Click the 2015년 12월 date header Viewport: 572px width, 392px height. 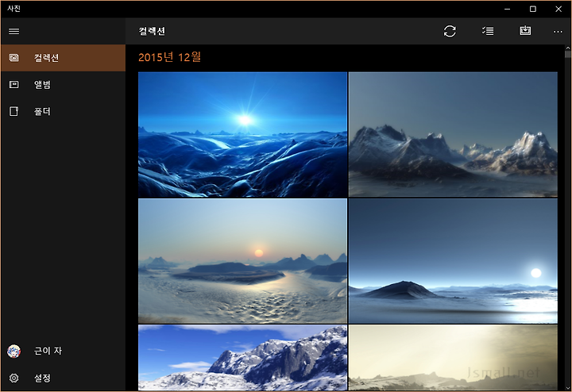[170, 57]
